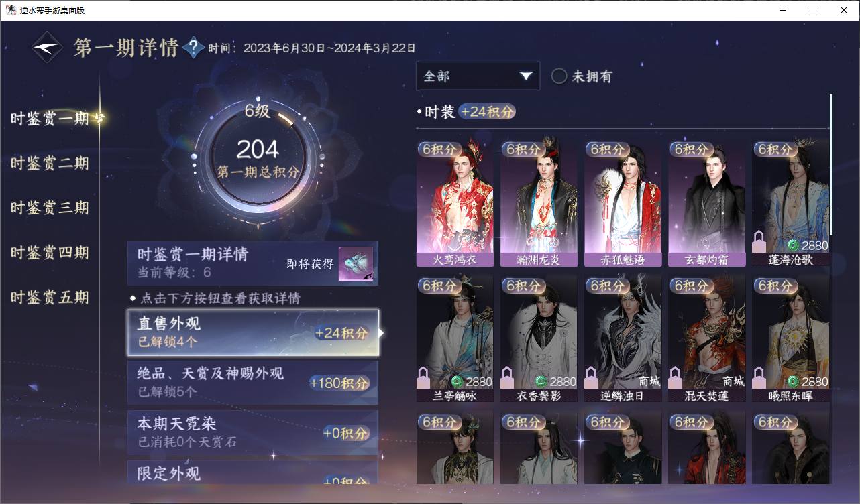860x504 pixels.
Task: Switch to 时鉴赏四期 tab
Action: 50,253
